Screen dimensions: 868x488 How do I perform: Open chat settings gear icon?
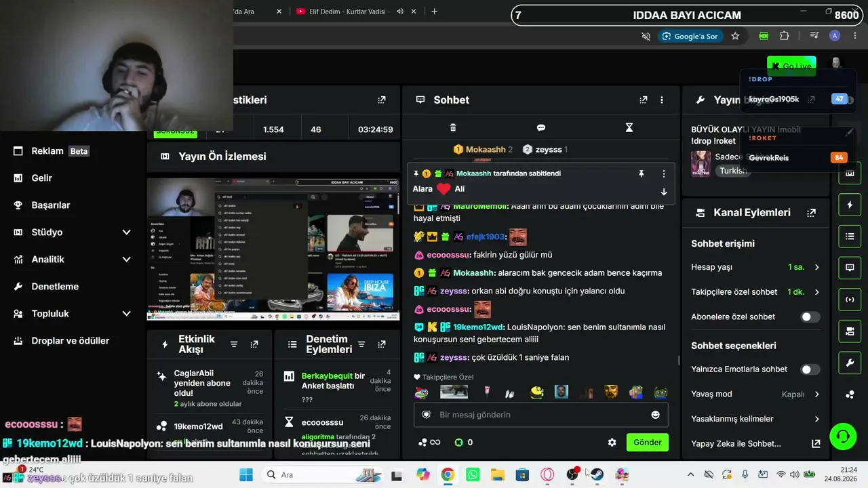point(612,443)
